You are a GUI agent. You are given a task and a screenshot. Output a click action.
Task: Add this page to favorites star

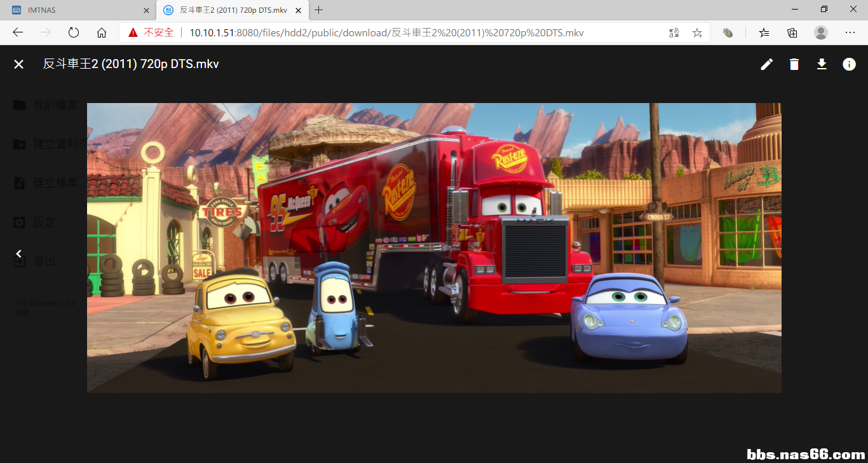(x=697, y=32)
